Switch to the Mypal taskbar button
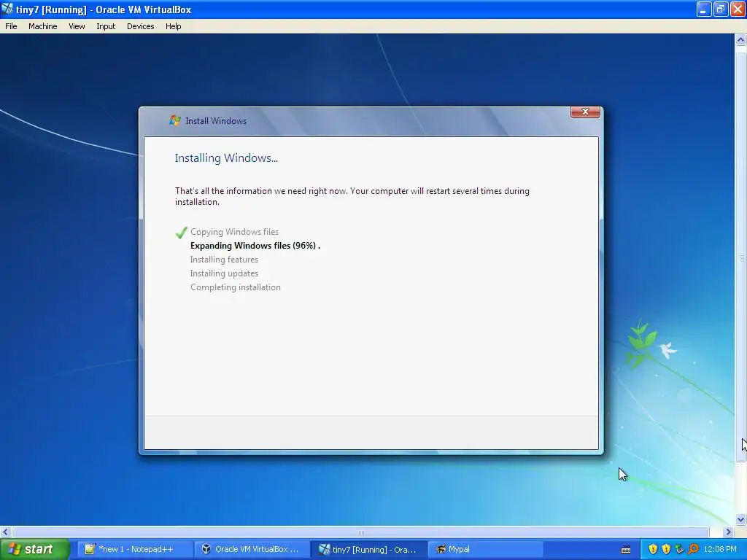 coord(485,550)
